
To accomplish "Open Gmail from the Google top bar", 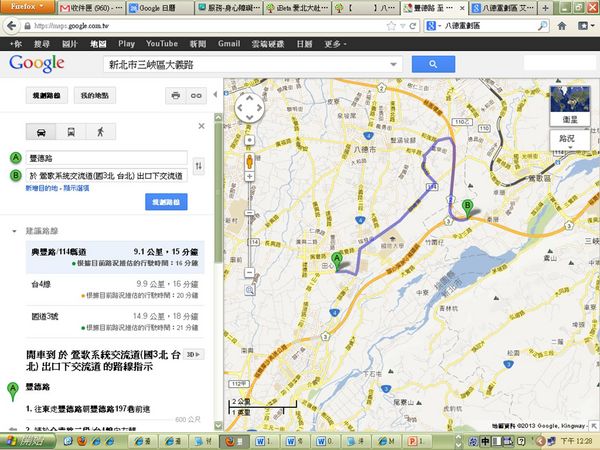I will tap(229, 44).
